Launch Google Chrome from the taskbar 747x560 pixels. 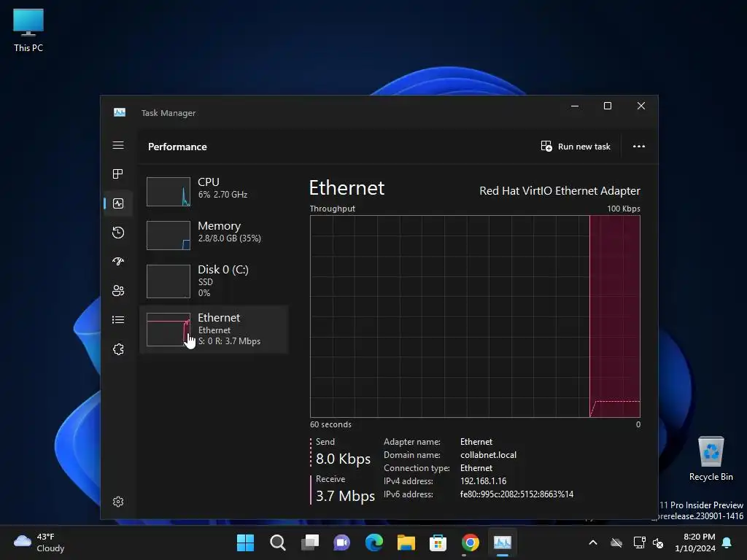pos(471,542)
